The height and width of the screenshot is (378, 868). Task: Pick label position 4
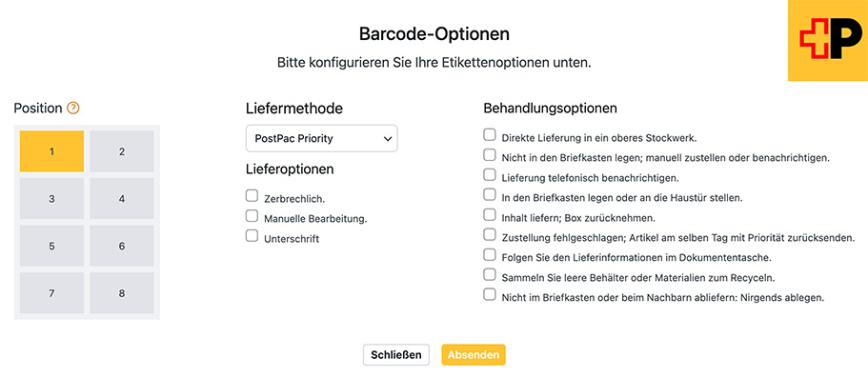[x=122, y=199]
